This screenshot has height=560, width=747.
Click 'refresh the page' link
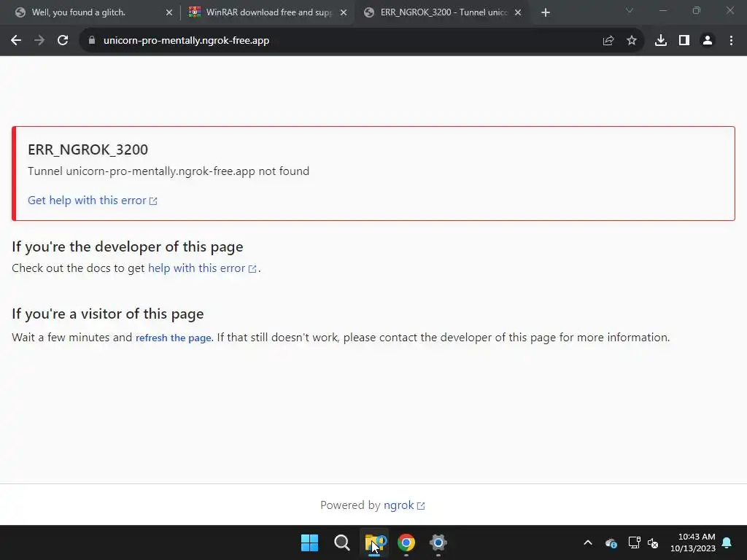coord(174,338)
